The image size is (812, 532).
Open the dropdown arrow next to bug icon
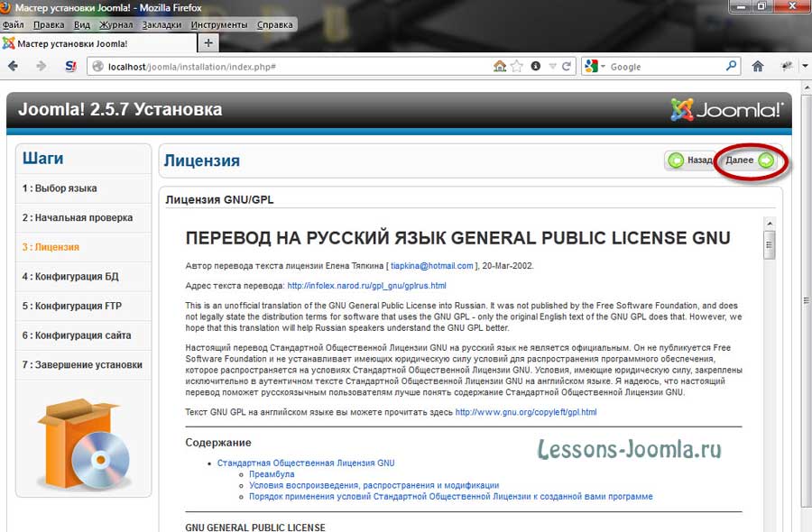(x=806, y=66)
